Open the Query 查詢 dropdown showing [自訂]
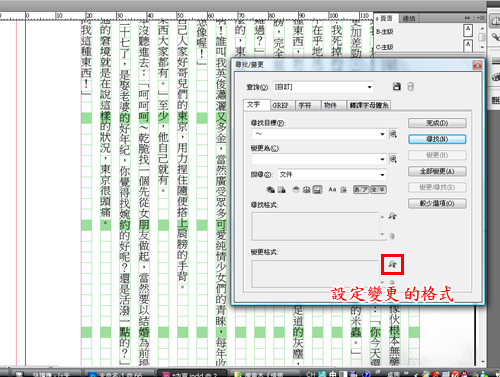 pos(323,87)
